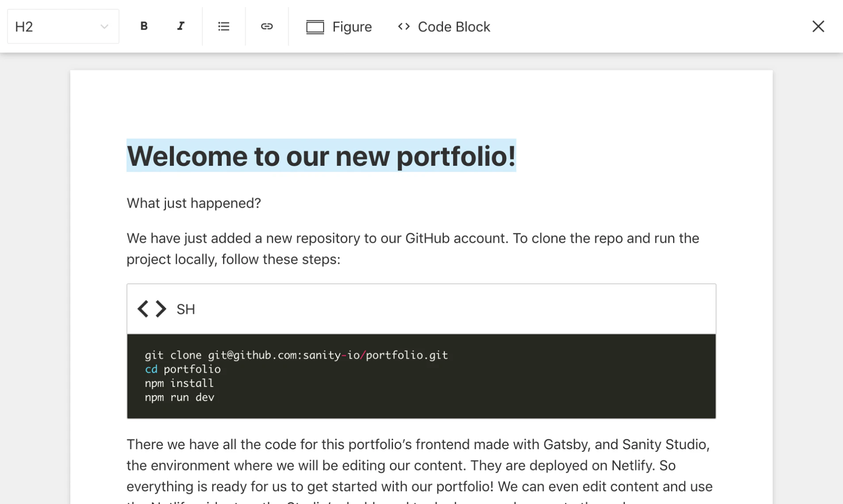
Task: Click the git clone command line
Action: [x=296, y=355]
